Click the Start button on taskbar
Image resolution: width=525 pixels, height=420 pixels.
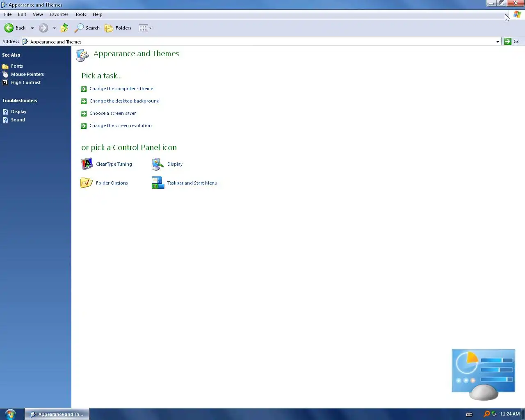point(10,414)
